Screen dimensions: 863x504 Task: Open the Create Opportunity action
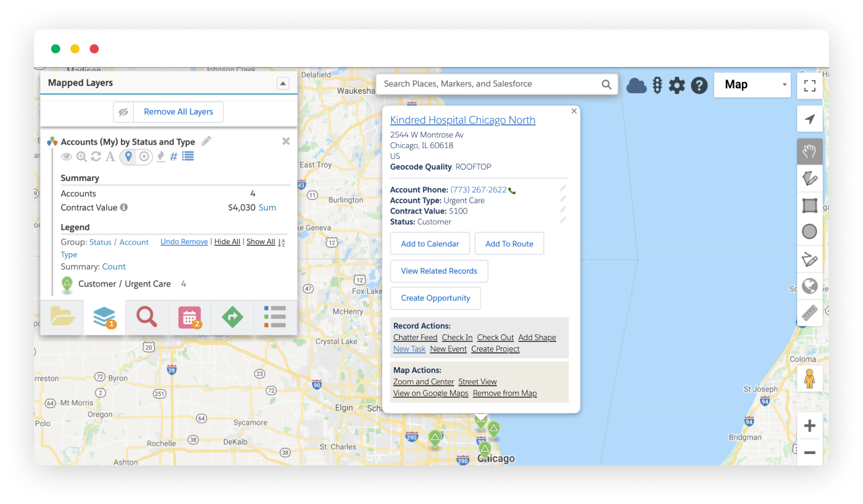435,298
